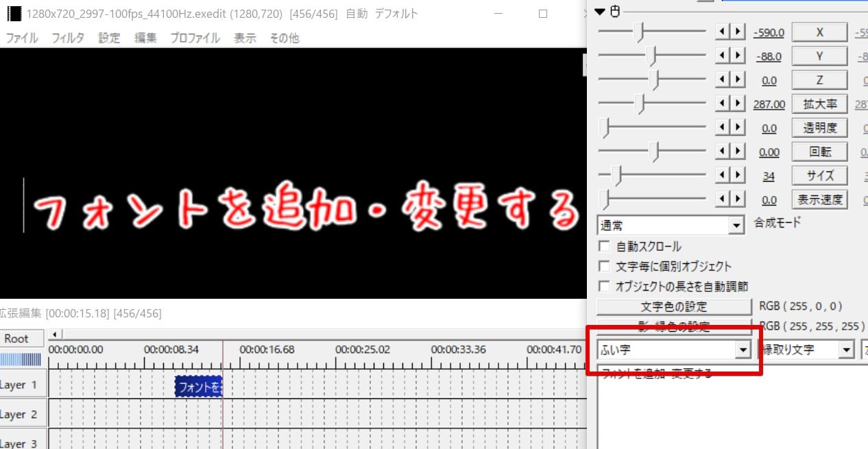
Task: Open the 表示 menu
Action: point(245,38)
